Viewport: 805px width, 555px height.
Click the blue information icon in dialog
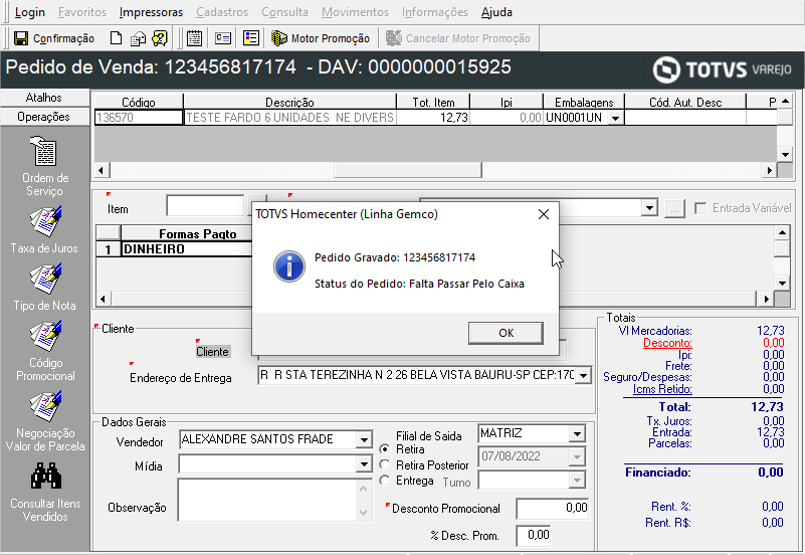click(289, 266)
